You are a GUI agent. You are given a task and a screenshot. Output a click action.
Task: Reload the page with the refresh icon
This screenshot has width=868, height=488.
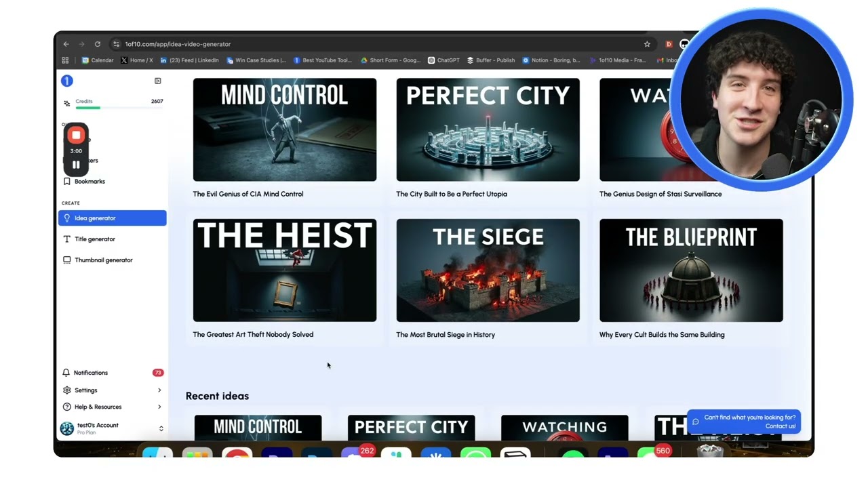tap(98, 44)
